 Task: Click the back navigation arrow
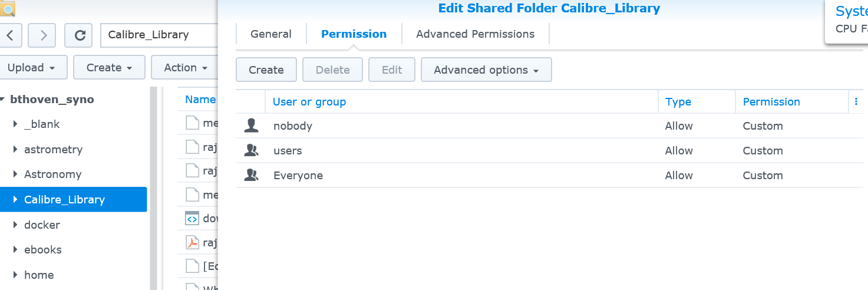(12, 35)
